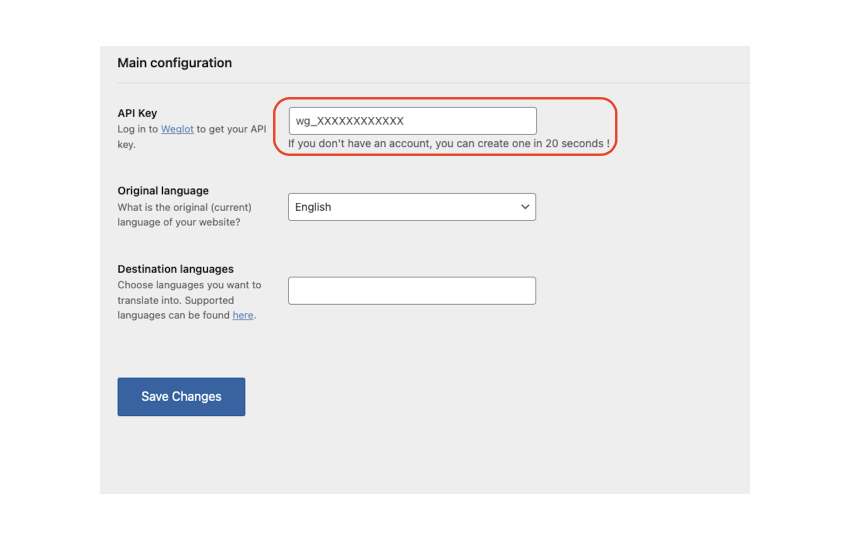Click the Save Changes button
Viewport: 849px width, 540px height.
pos(181,396)
